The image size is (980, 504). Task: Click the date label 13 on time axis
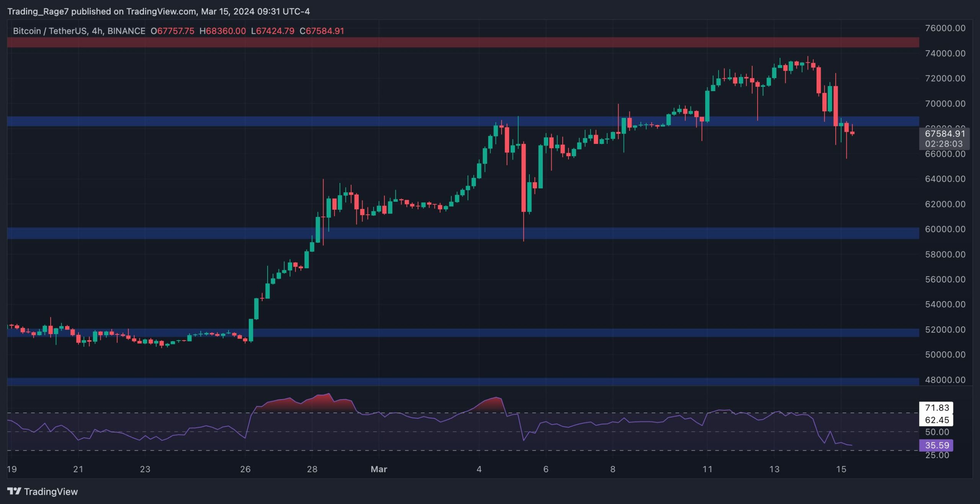(x=774, y=469)
